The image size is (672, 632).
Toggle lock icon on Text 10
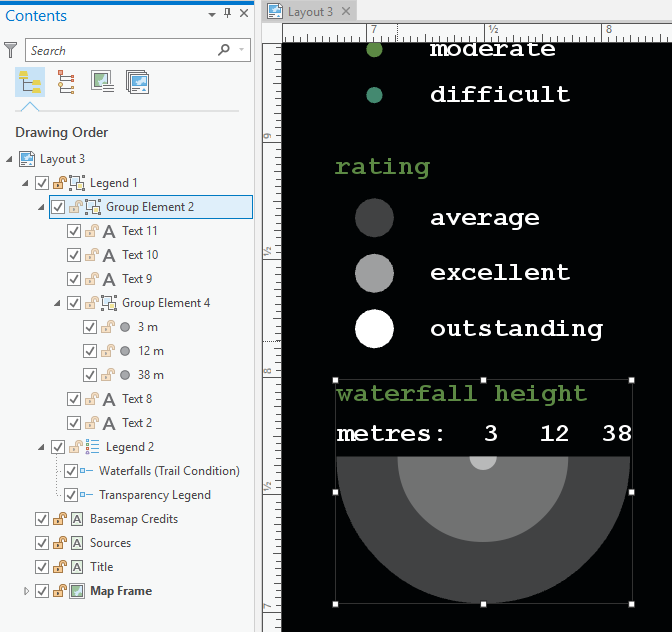coord(92,255)
